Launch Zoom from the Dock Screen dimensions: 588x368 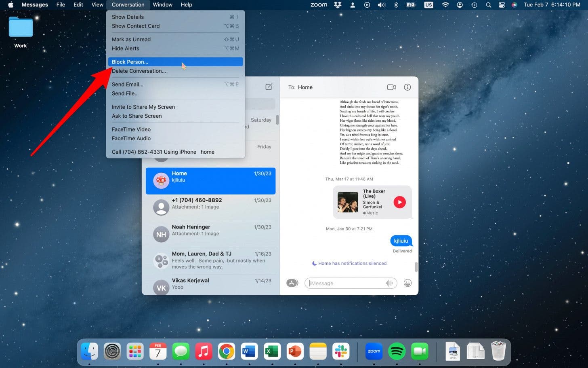(374, 351)
